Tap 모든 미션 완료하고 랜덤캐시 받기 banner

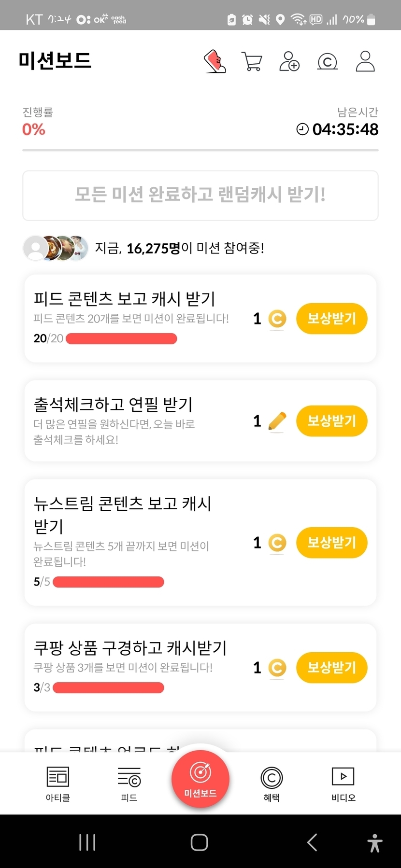(200, 195)
